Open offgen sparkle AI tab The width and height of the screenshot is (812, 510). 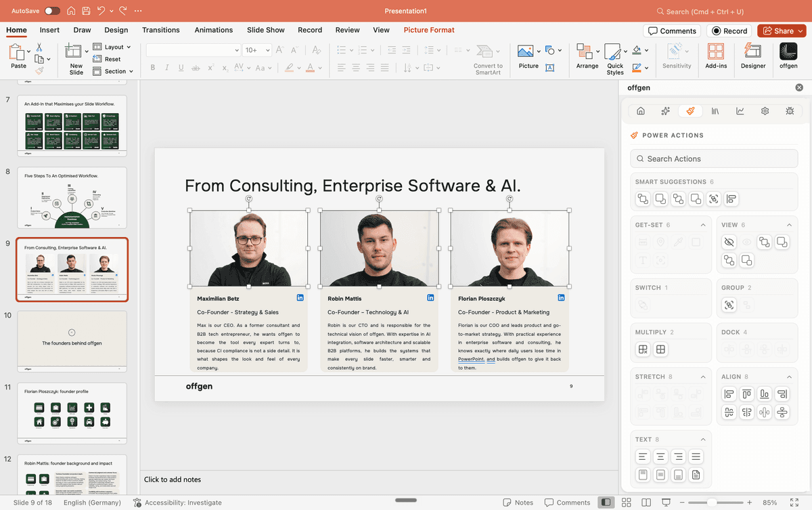[x=666, y=111]
